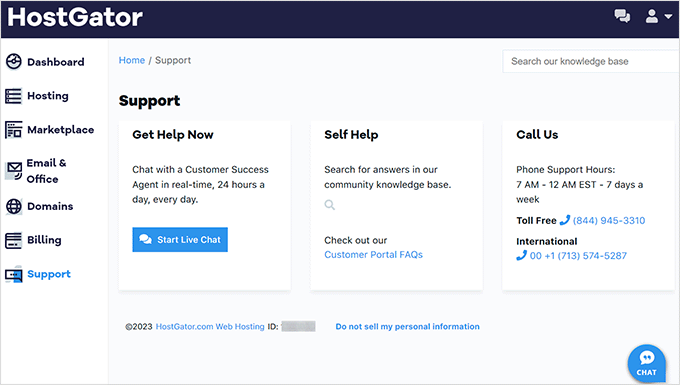680x385 pixels.
Task: Select Support label in the sidebar
Action: point(49,274)
